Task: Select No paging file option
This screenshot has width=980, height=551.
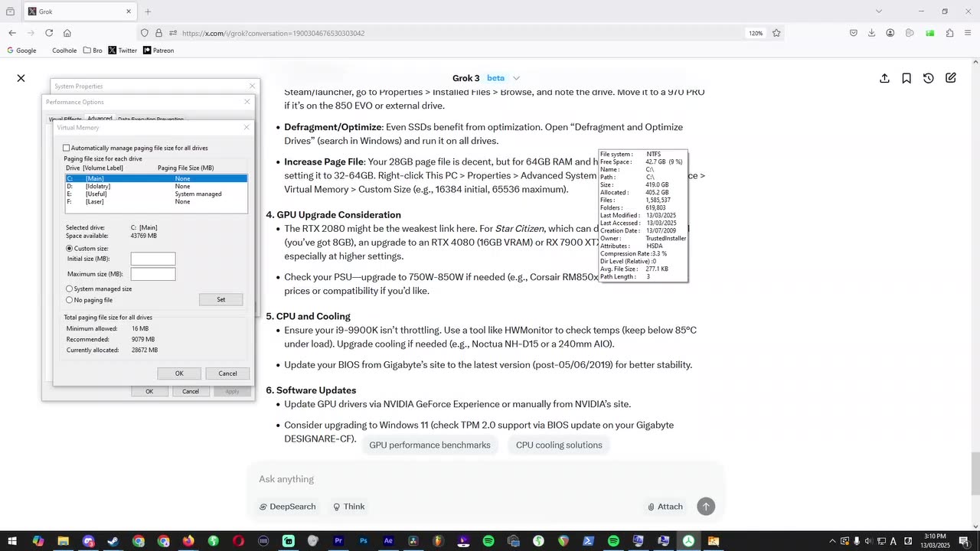Action: click(x=70, y=300)
